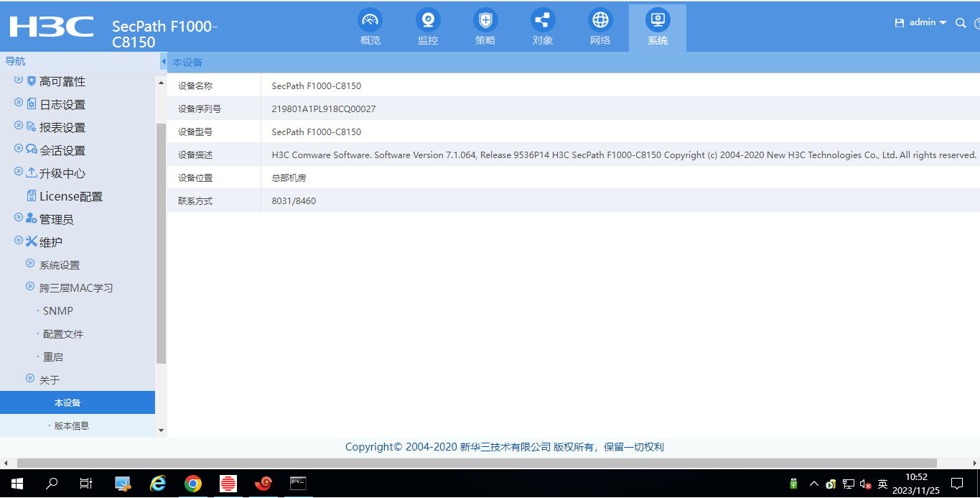
Task: Open the 配置文件 page
Action: pos(63,334)
